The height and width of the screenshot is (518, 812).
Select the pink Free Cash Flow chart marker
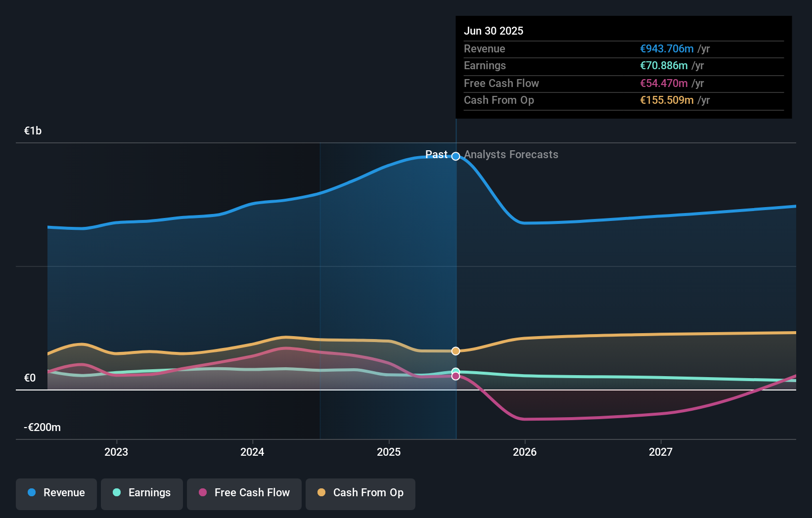455,376
